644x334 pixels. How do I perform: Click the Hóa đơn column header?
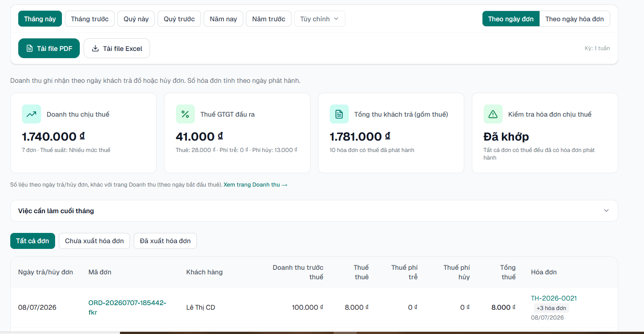point(544,272)
